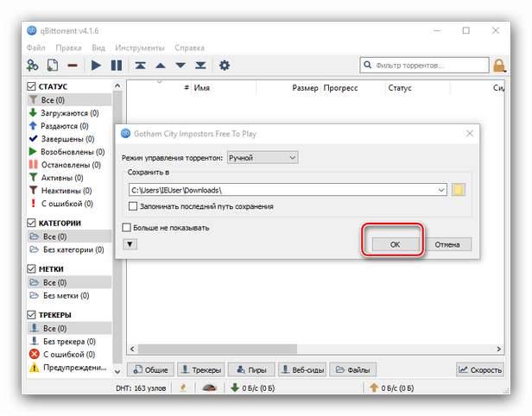Viewport: 532px width, 416px height.
Task: Expand the save path combo box arrow
Action: click(x=441, y=190)
